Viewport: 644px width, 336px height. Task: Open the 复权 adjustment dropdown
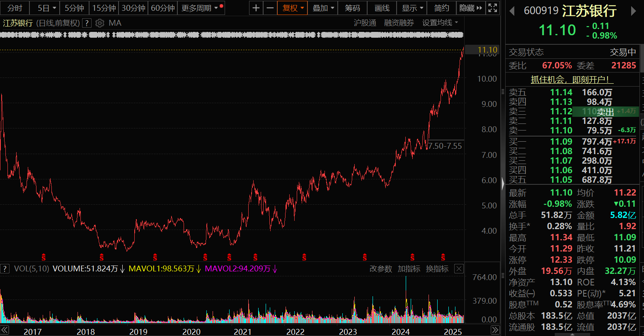[x=293, y=8]
